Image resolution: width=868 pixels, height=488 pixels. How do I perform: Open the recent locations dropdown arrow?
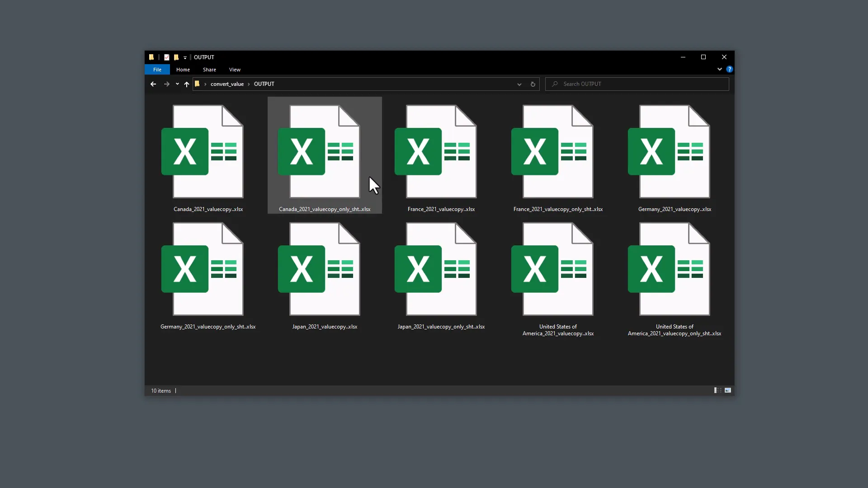(177, 84)
